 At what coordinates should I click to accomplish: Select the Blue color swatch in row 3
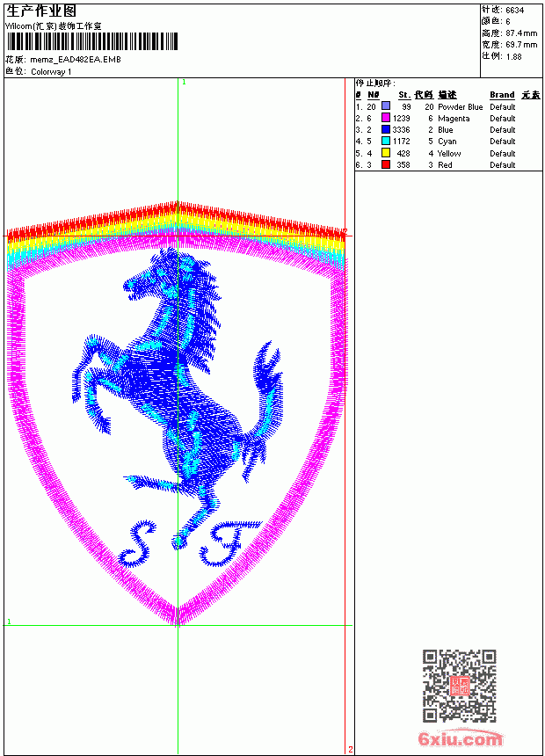386,129
